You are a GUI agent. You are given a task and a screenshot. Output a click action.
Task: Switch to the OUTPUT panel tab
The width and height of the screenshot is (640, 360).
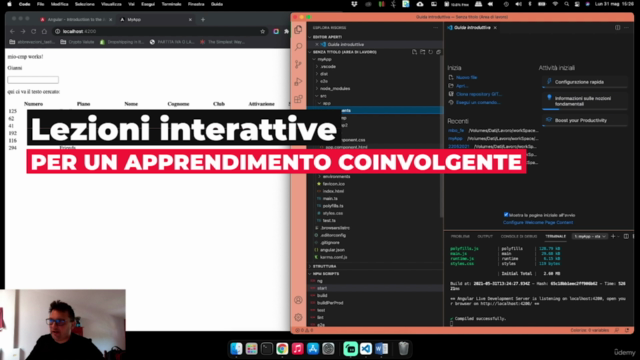[485, 236]
